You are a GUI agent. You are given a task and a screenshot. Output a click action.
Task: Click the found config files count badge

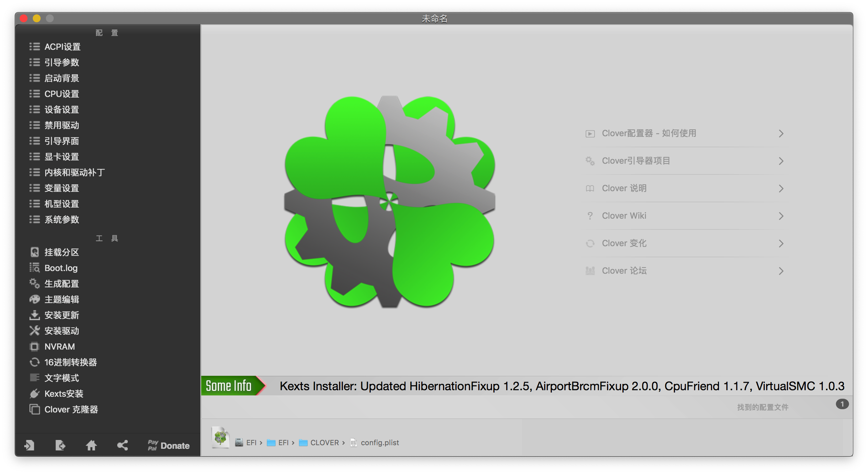pos(842,404)
